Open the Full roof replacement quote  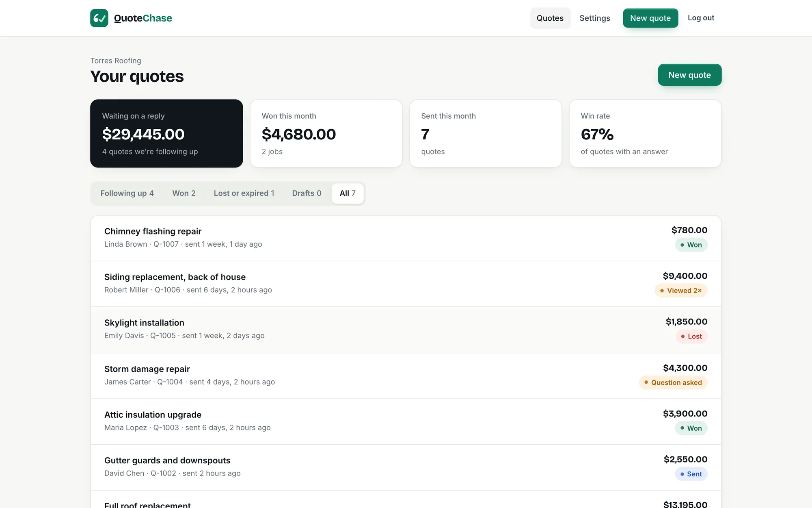(406, 500)
